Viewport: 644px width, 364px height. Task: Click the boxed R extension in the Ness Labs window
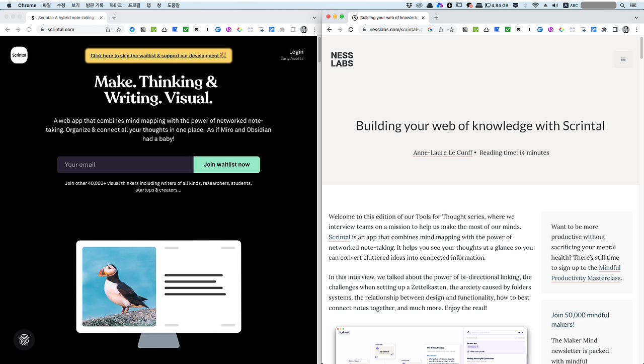[x=518, y=30]
